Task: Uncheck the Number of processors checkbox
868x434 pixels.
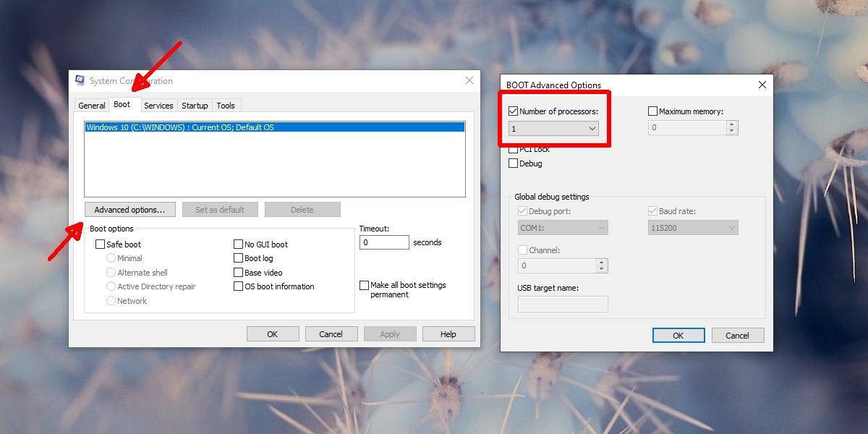Action: pos(514,111)
